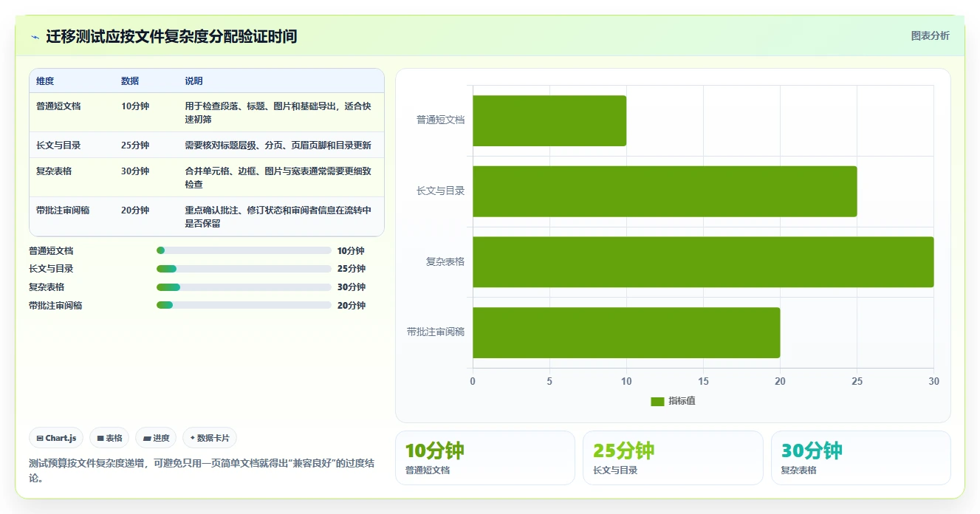Click the 30 tick on the x-axis
The image size is (980, 514).
click(933, 382)
